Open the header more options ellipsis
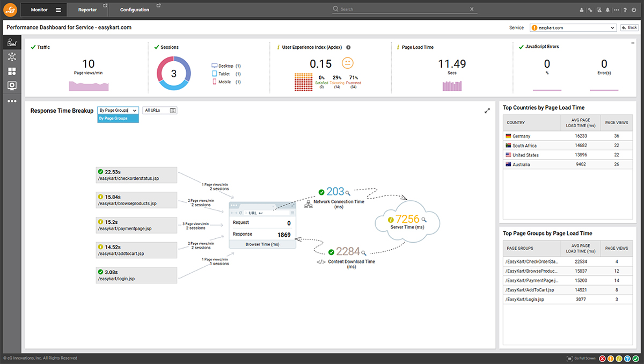The height and width of the screenshot is (364, 644). (616, 10)
